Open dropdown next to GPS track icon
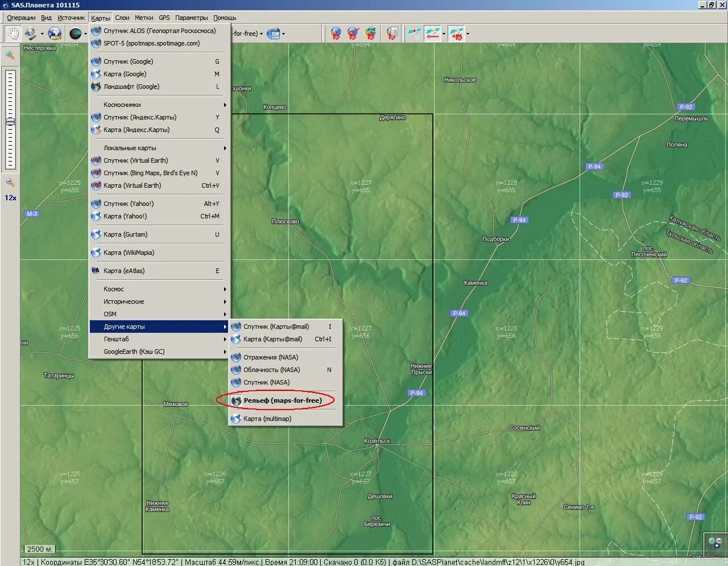Image resolution: width=728 pixels, height=566 pixels. 444,34
